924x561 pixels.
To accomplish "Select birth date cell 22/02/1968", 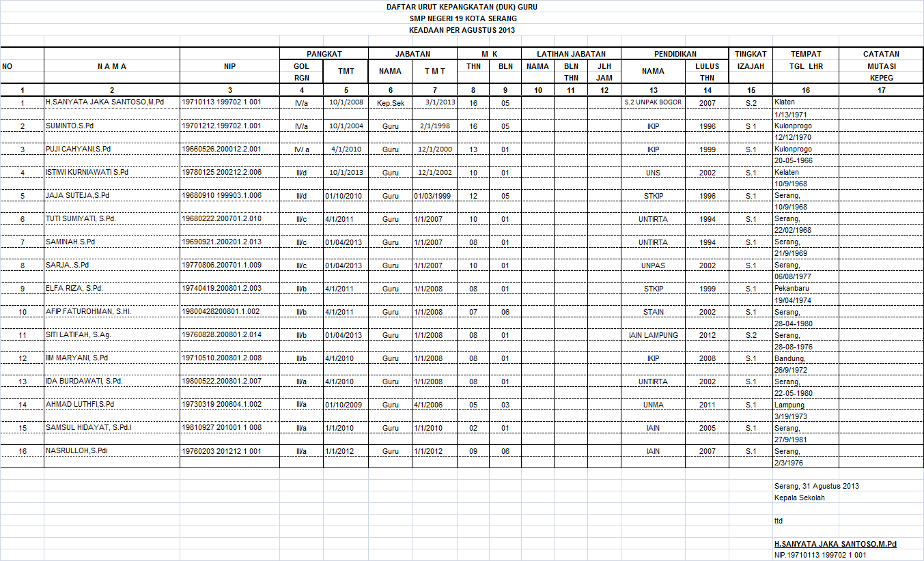I will tap(806, 230).
